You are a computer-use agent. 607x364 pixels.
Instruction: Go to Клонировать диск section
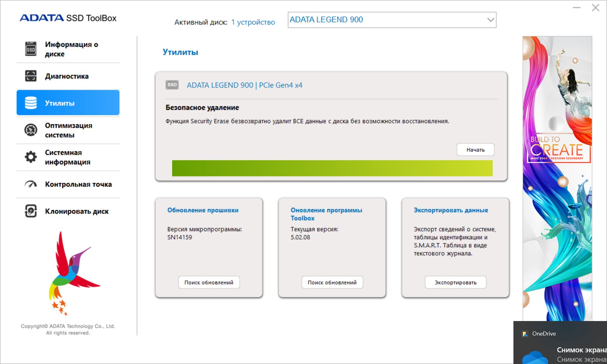pyautogui.click(x=68, y=211)
